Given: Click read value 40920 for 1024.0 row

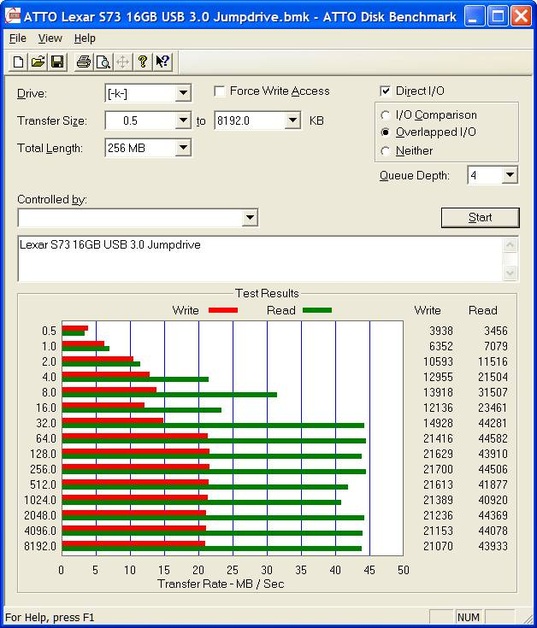Looking at the screenshot, I should tap(493, 500).
